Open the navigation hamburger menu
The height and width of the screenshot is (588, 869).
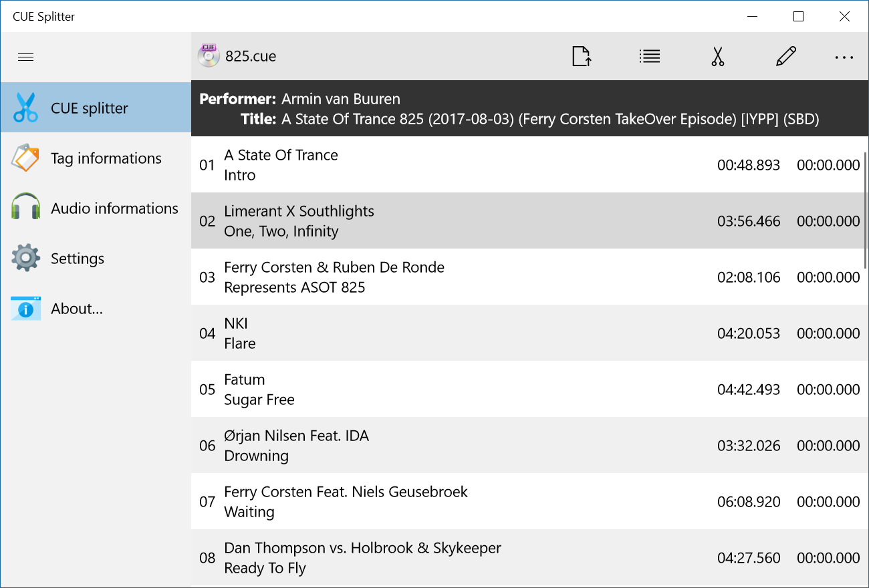coord(25,57)
